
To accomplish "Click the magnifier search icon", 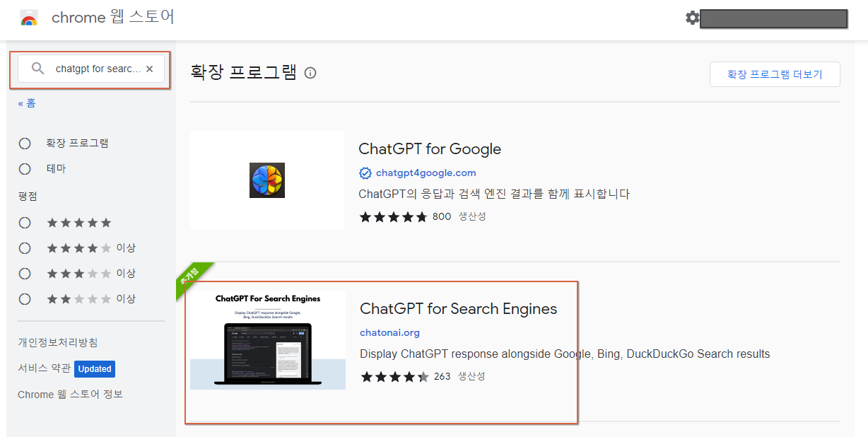I will [x=38, y=69].
